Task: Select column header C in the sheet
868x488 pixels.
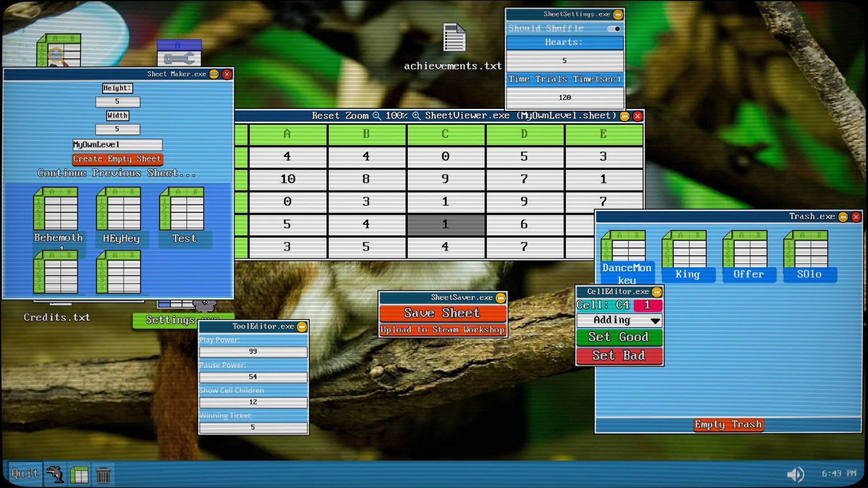Action: tap(445, 134)
